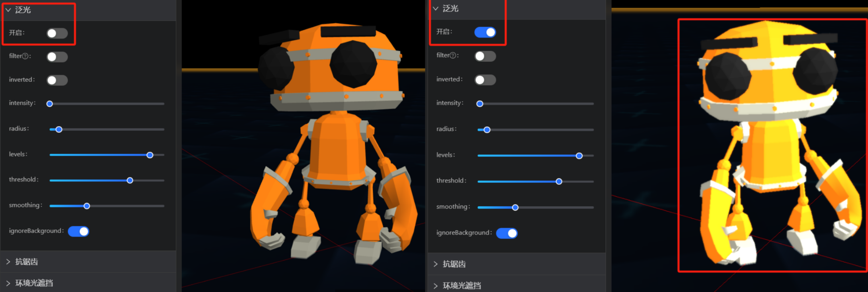
Task: Click the intensity slider handle in left panel
Action: pyautogui.click(x=50, y=104)
